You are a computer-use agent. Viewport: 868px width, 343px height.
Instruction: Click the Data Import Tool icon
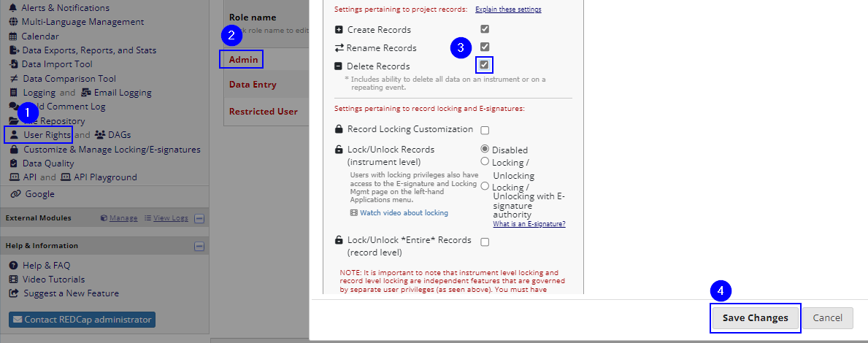(x=14, y=64)
